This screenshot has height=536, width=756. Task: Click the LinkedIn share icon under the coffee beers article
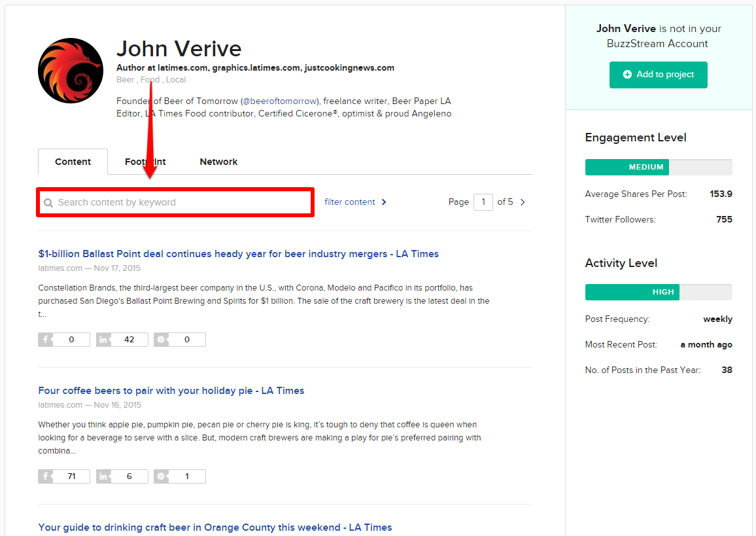click(x=104, y=476)
